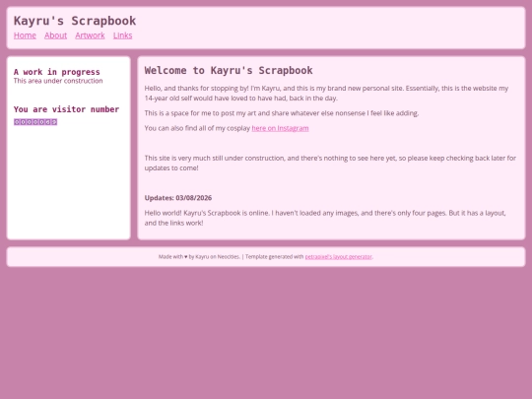
Task: Click the 'You are visitor number' heading
Action: pyautogui.click(x=67, y=109)
